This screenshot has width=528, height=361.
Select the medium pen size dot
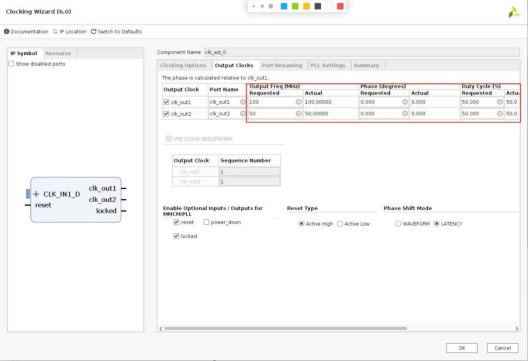tap(262, 6)
